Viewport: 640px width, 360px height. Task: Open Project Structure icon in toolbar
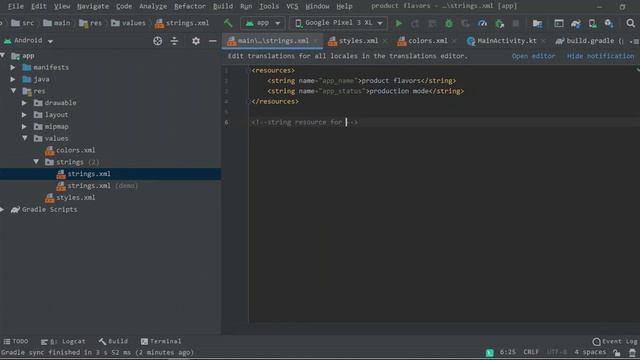point(538,24)
